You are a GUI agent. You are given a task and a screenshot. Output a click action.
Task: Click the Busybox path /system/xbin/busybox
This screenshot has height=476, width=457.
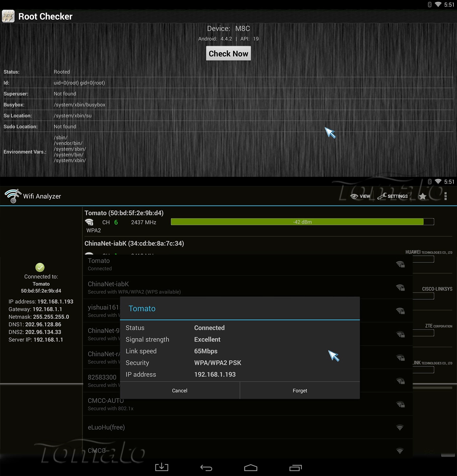click(x=80, y=105)
